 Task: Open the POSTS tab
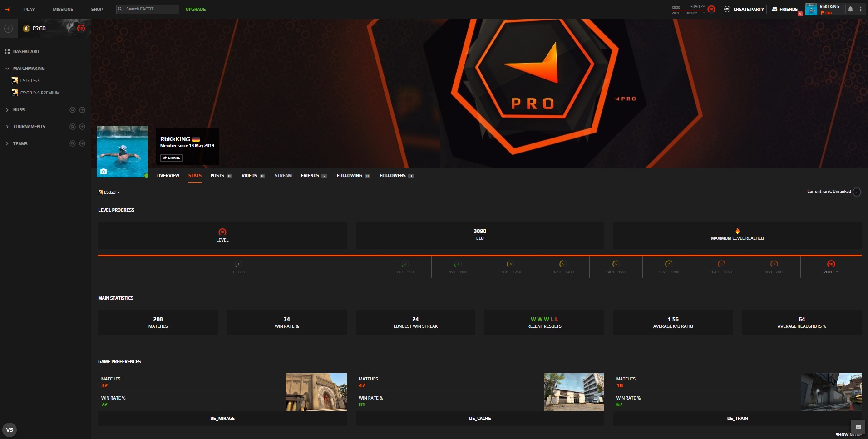coord(221,175)
